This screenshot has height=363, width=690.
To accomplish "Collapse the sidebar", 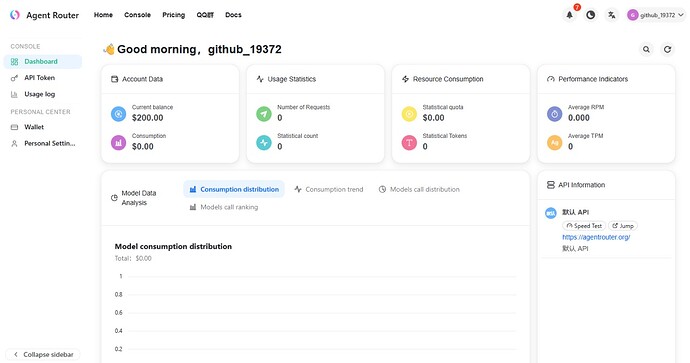I will (43, 354).
